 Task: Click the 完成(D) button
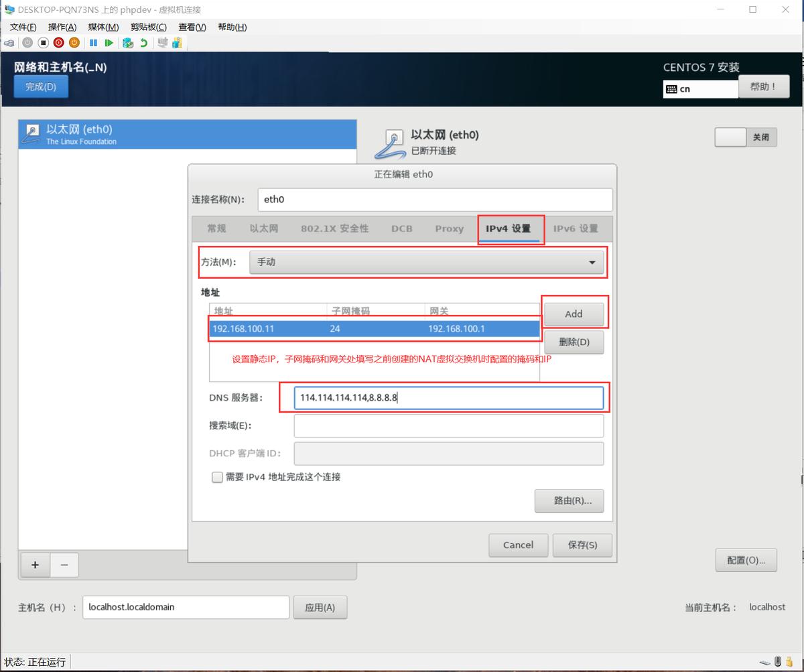40,86
